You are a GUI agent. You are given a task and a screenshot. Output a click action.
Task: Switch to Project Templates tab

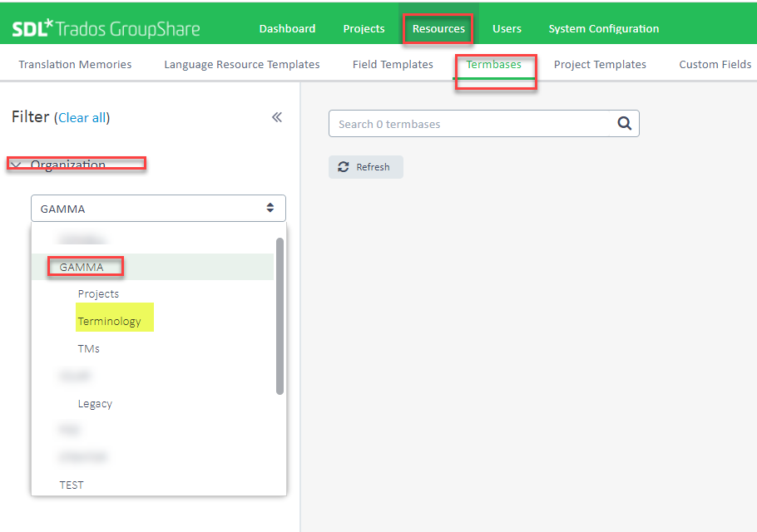[600, 65]
